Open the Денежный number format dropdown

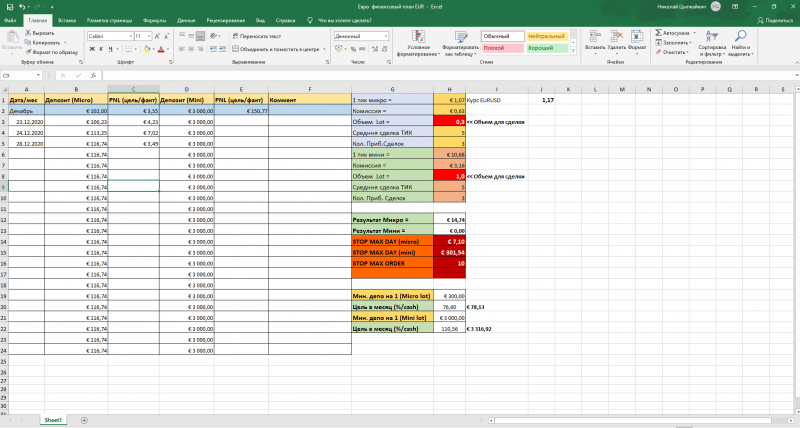click(386, 36)
